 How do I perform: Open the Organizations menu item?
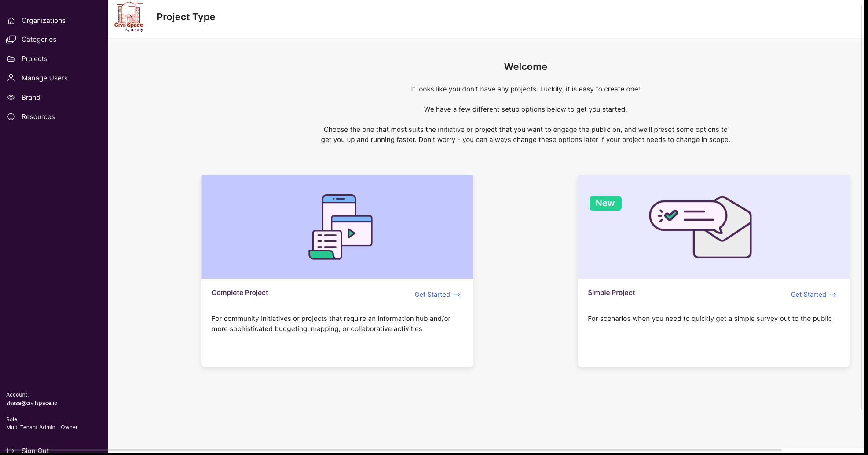[x=43, y=21]
